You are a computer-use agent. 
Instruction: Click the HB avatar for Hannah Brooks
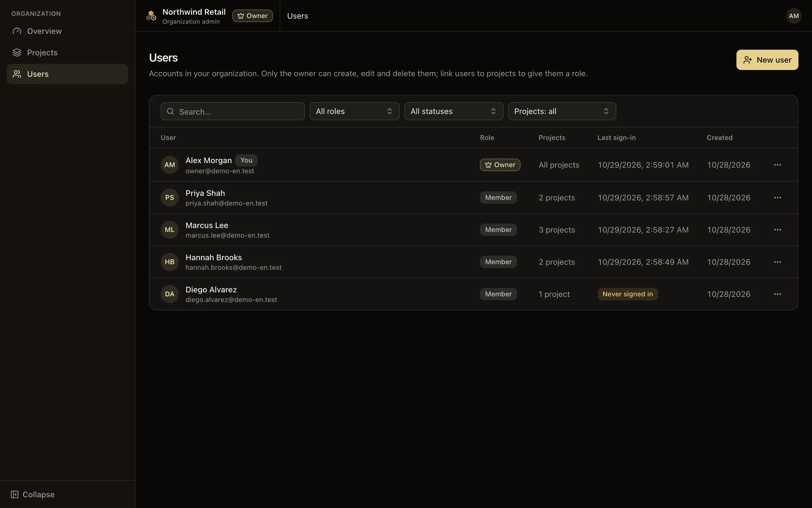(x=170, y=262)
